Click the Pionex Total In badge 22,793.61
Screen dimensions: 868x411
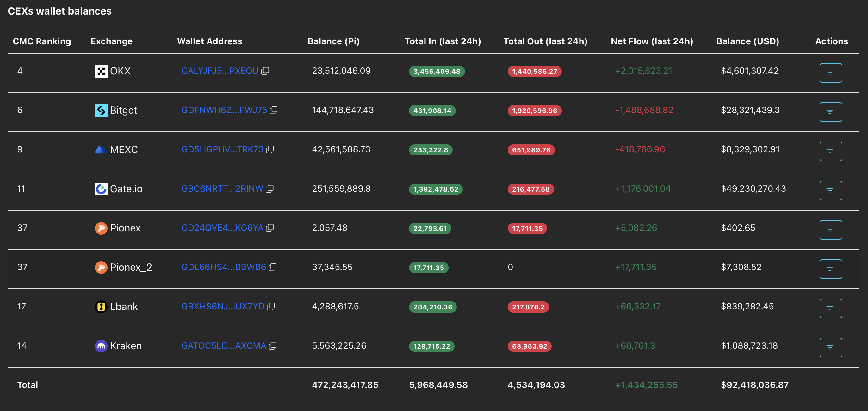(430, 228)
